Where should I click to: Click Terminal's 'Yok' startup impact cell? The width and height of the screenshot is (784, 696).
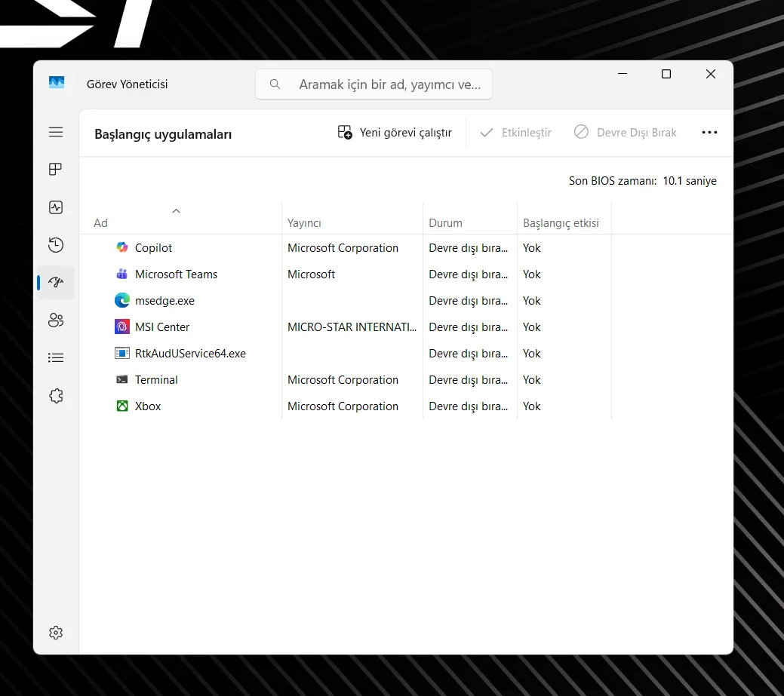(531, 380)
